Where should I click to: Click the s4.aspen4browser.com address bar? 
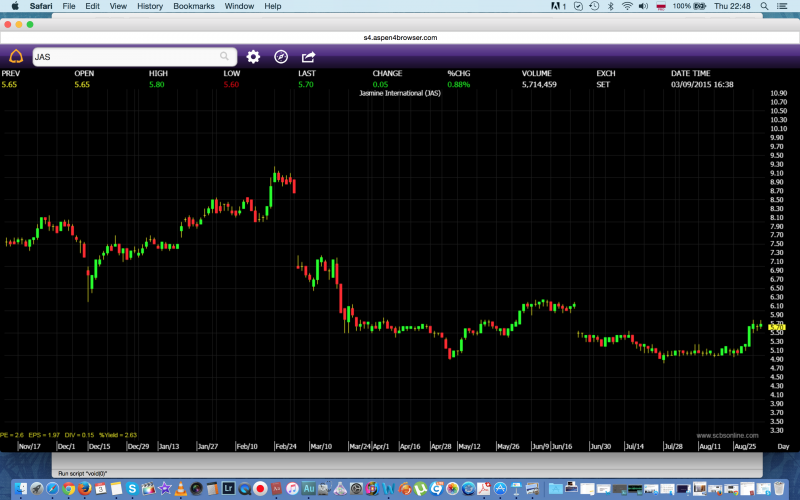pos(400,37)
